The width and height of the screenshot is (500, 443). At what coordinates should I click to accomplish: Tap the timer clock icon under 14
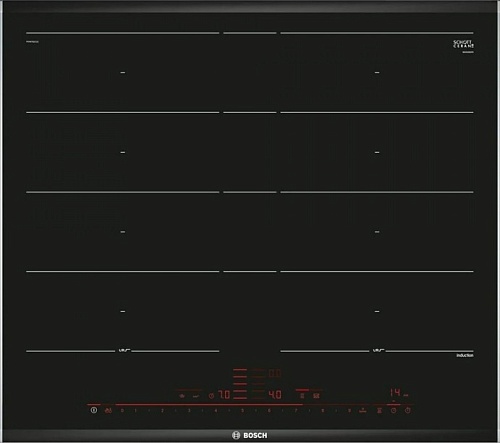pyautogui.click(x=394, y=411)
